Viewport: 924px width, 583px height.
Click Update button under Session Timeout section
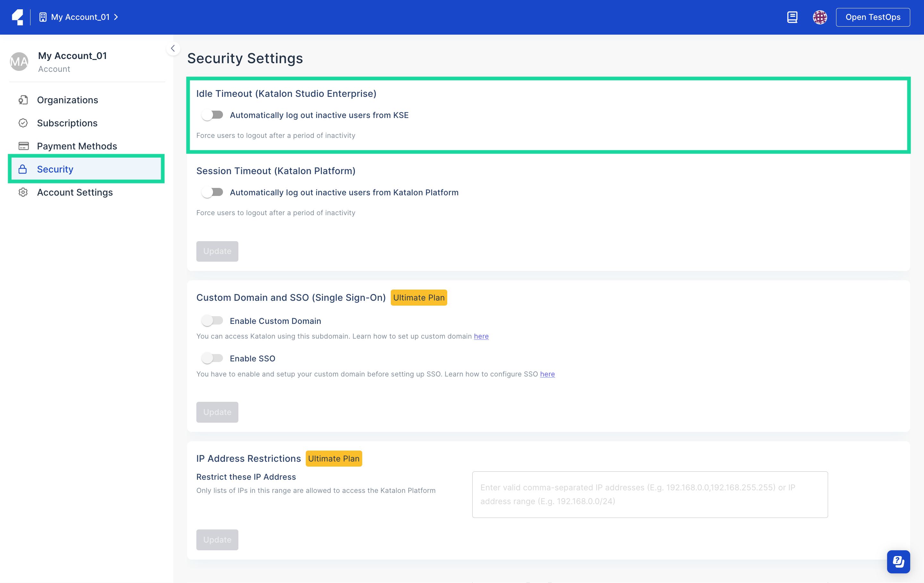pos(217,251)
